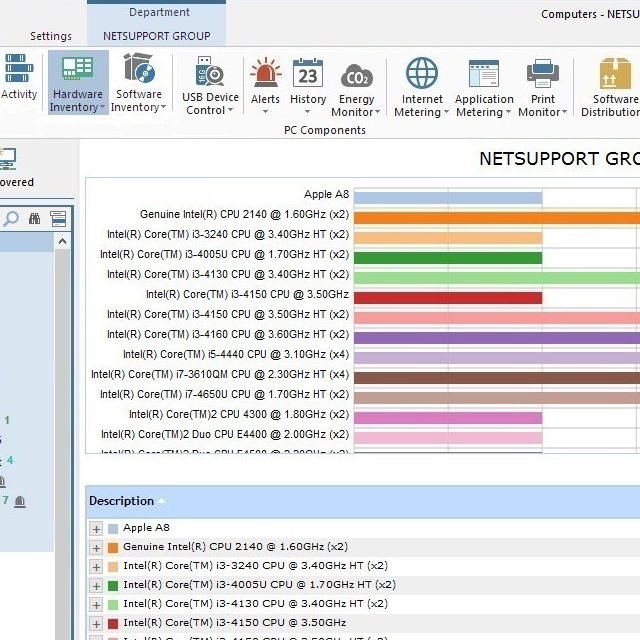
Task: Click the Apple A8 legend color swatch
Action: point(113,529)
